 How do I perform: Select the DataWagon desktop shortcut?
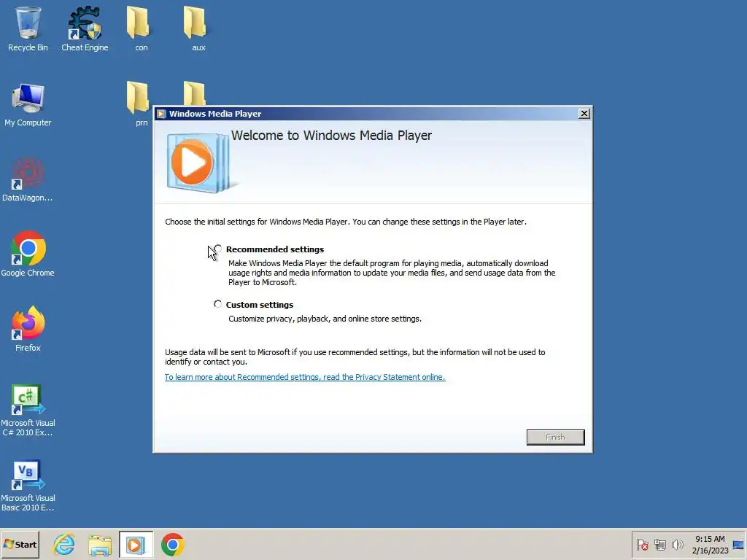[28, 180]
